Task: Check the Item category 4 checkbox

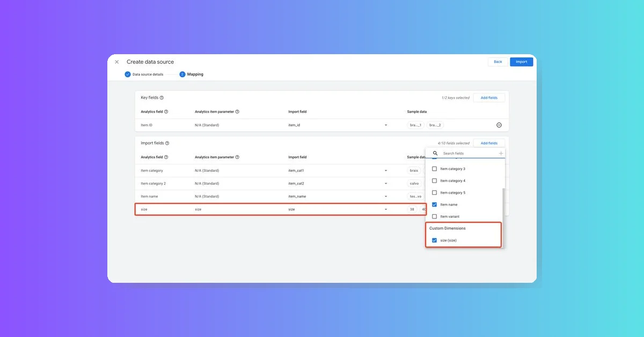Action: (x=435, y=181)
